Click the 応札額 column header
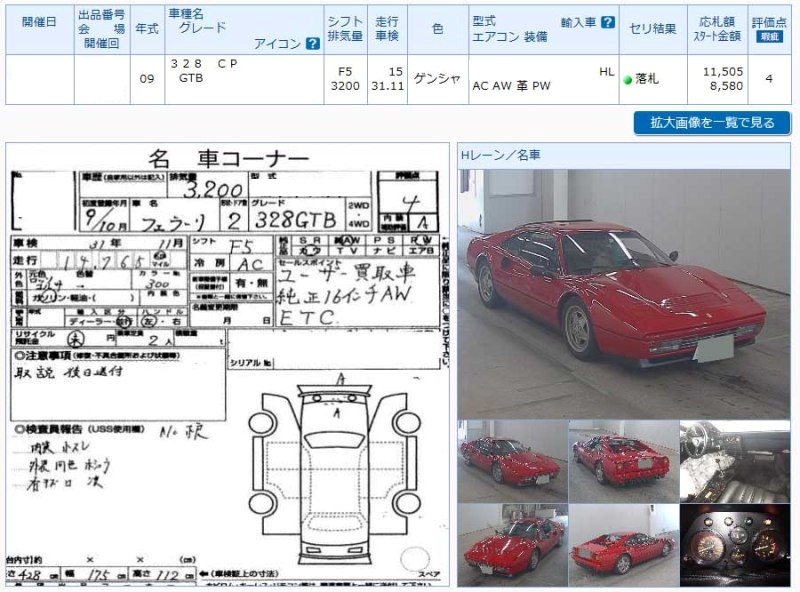 tap(717, 21)
